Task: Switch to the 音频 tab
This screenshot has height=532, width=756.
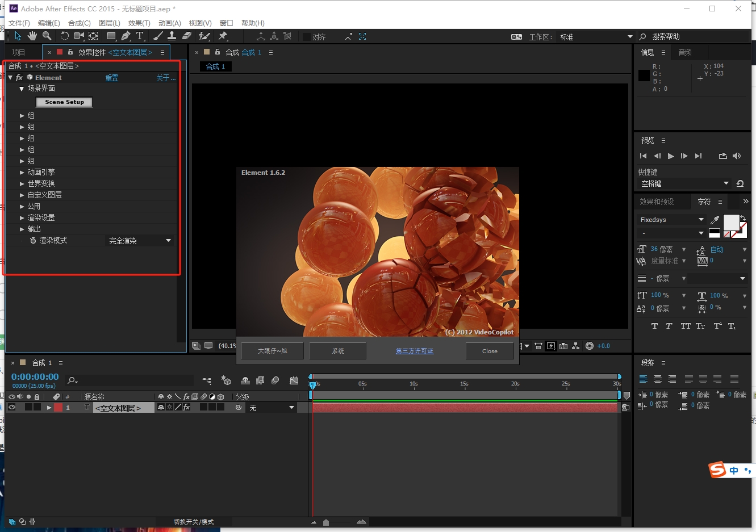Action: point(685,52)
